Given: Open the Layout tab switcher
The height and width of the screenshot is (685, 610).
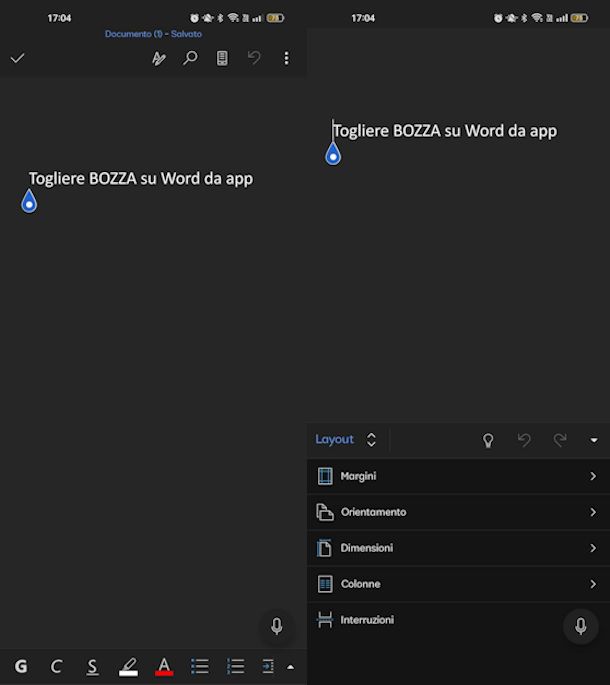Looking at the screenshot, I should coord(346,439).
